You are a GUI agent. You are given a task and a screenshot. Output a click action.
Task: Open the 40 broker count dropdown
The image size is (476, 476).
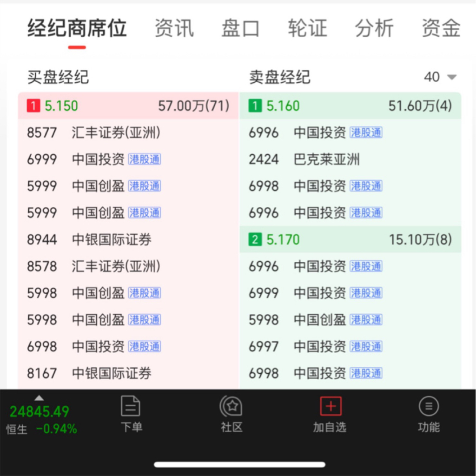point(440,77)
